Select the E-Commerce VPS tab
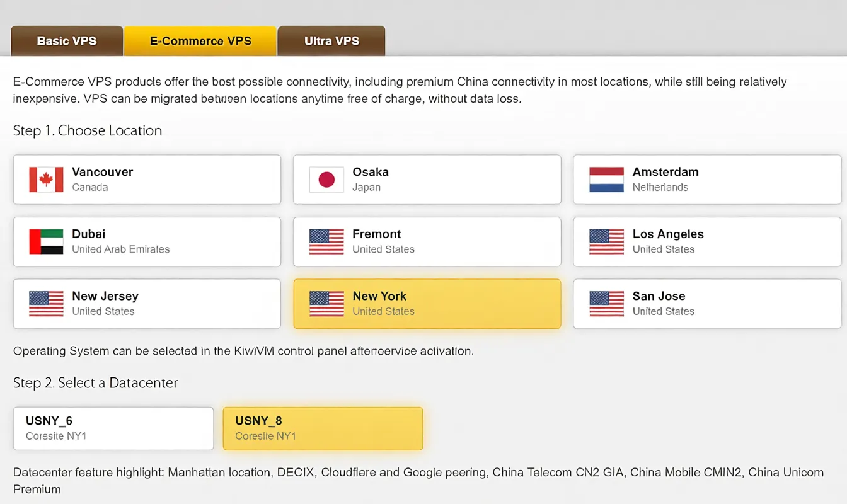The height and width of the screenshot is (504, 847). 200,41
